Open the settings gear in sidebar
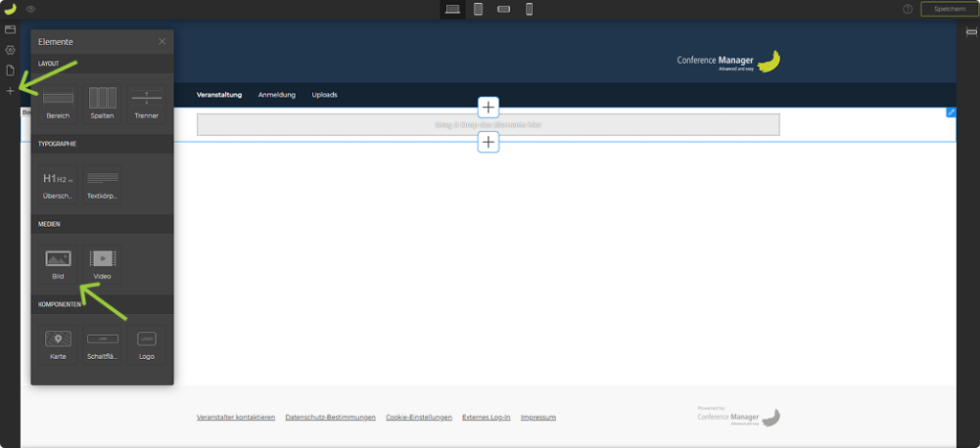The image size is (980, 448). click(10, 50)
